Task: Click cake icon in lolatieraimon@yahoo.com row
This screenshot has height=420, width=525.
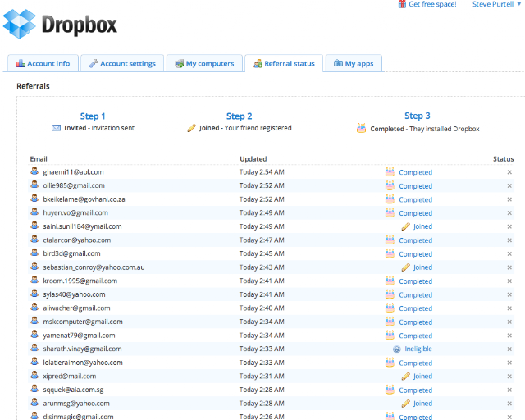Action: click(390, 363)
